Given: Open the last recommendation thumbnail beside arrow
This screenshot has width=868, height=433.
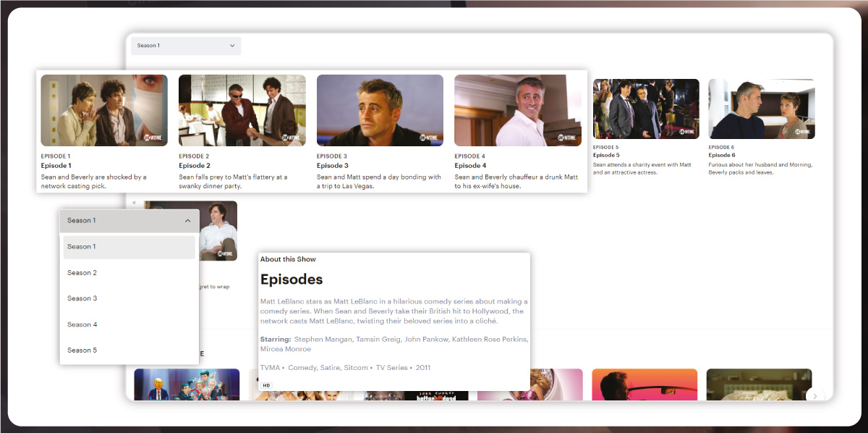Looking at the screenshot, I should [x=759, y=384].
